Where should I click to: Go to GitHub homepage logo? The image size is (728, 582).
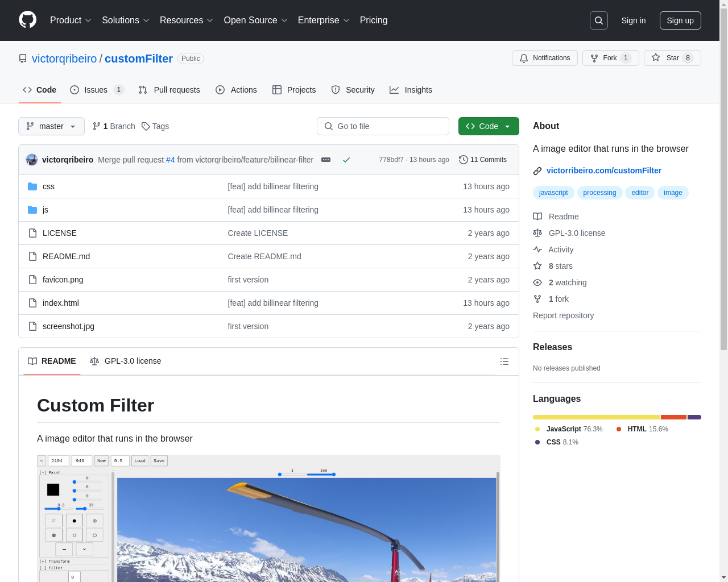28,20
